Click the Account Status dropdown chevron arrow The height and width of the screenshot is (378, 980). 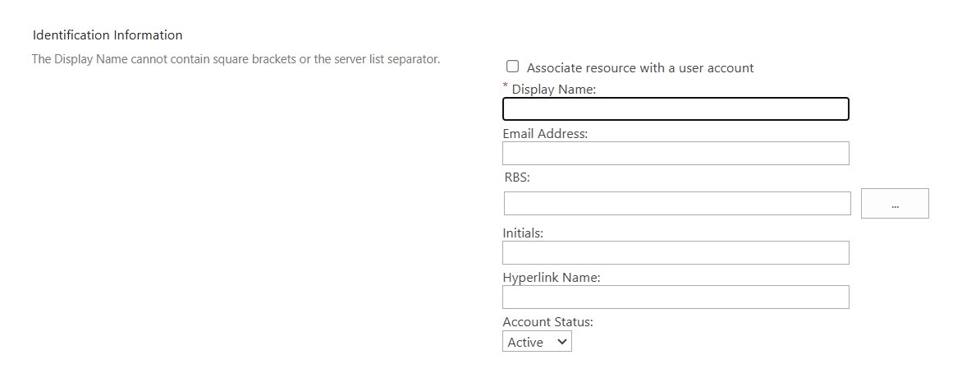562,342
